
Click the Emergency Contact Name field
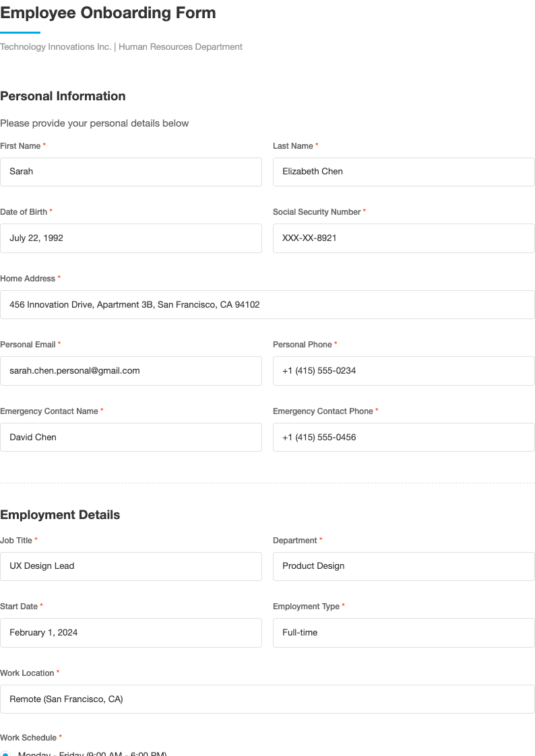[x=131, y=437]
